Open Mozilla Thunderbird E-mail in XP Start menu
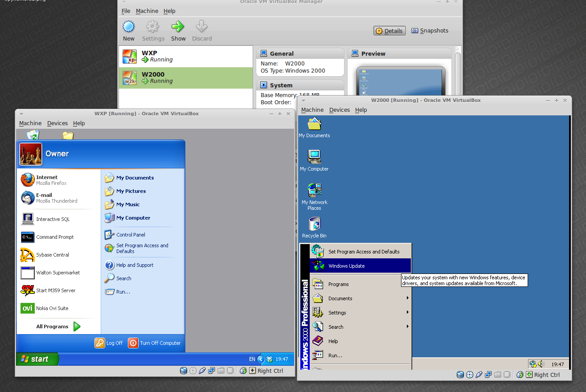Viewport: 586px width, 392px height. (x=59, y=198)
